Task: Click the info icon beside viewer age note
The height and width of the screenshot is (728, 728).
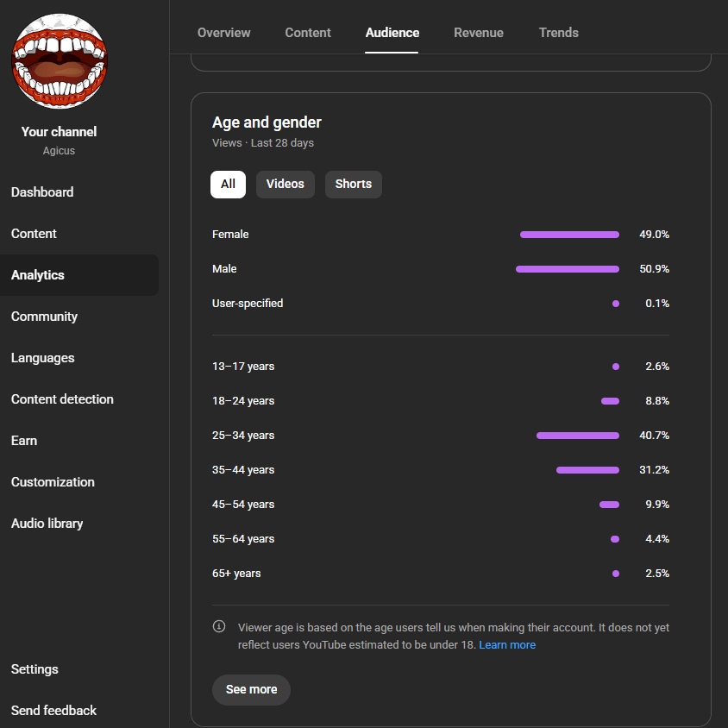Action: tap(219, 626)
